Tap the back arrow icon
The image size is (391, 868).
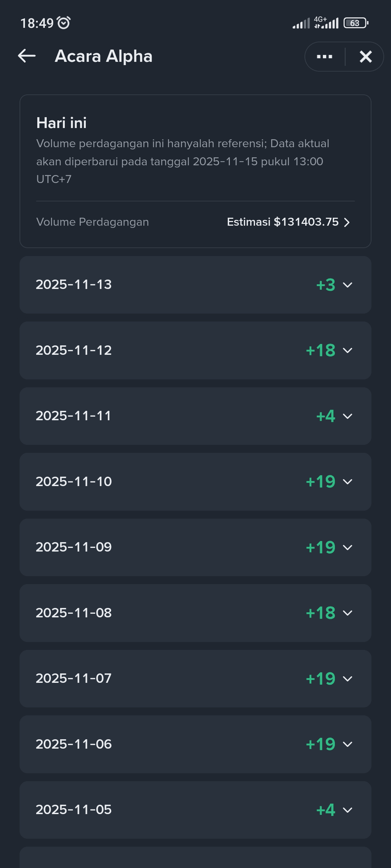[x=27, y=56]
